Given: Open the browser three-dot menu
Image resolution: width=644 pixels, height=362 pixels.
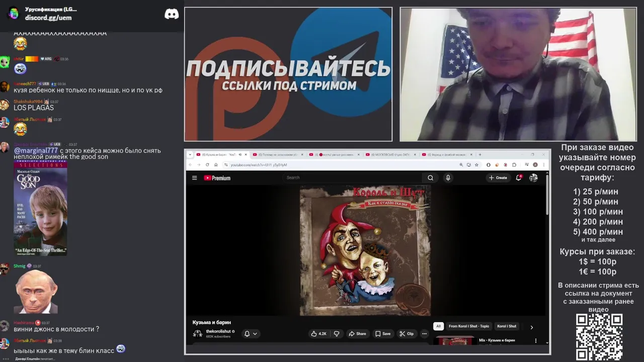Looking at the screenshot, I should [x=544, y=165].
